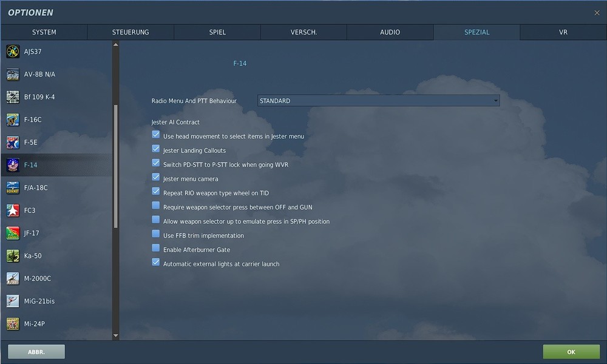The width and height of the screenshot is (607, 364).
Task: Confirm settings with the OK button
Action: (x=571, y=352)
